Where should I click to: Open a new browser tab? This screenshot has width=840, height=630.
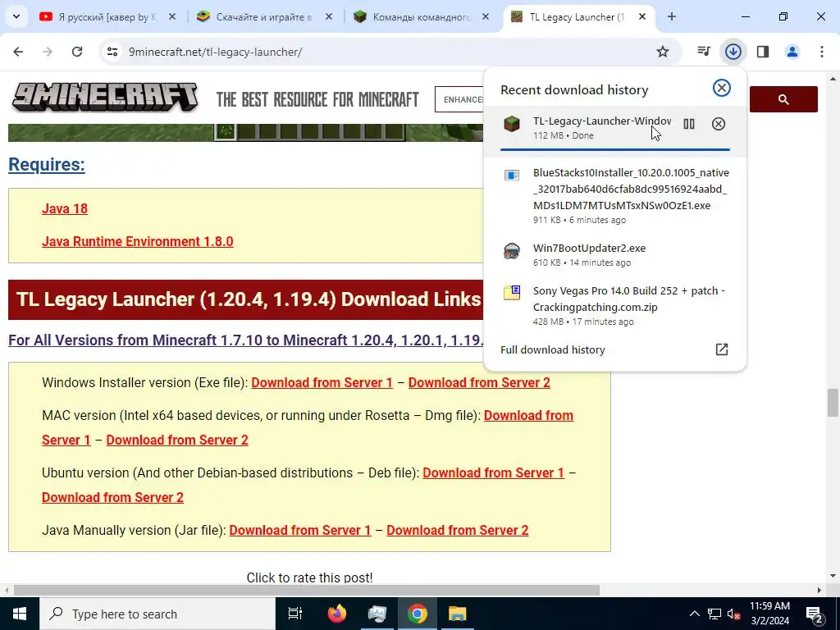click(671, 17)
